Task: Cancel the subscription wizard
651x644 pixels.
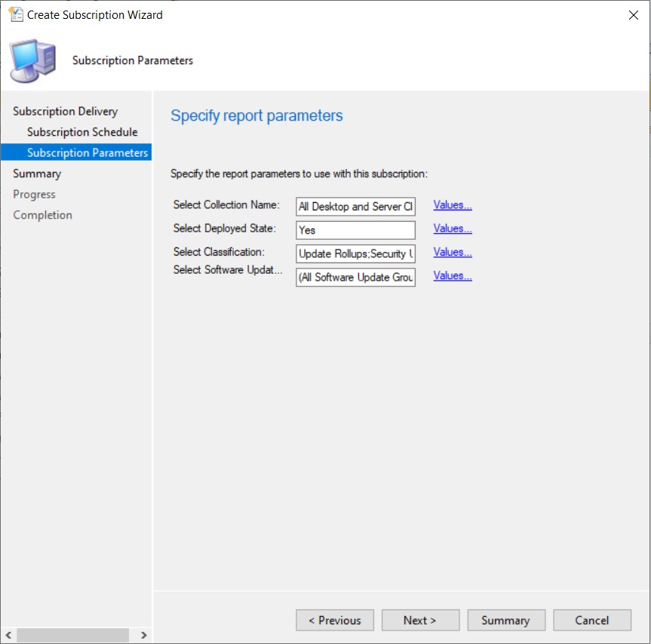Action: (591, 620)
